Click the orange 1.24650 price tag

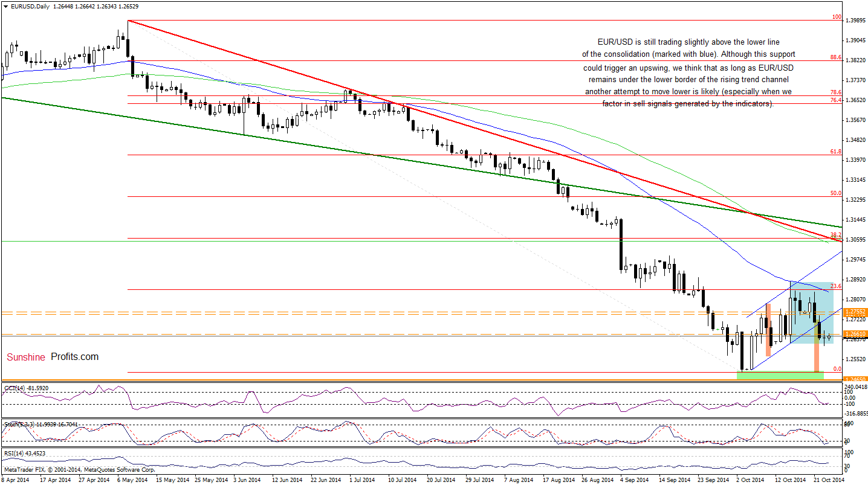point(855,379)
